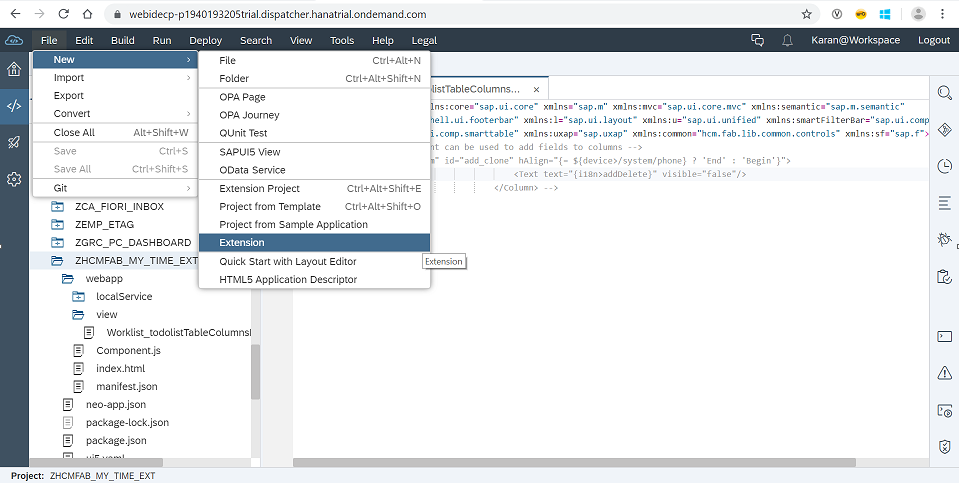This screenshot has width=959, height=483.
Task: Create a new Folder from submenu
Action: click(314, 78)
